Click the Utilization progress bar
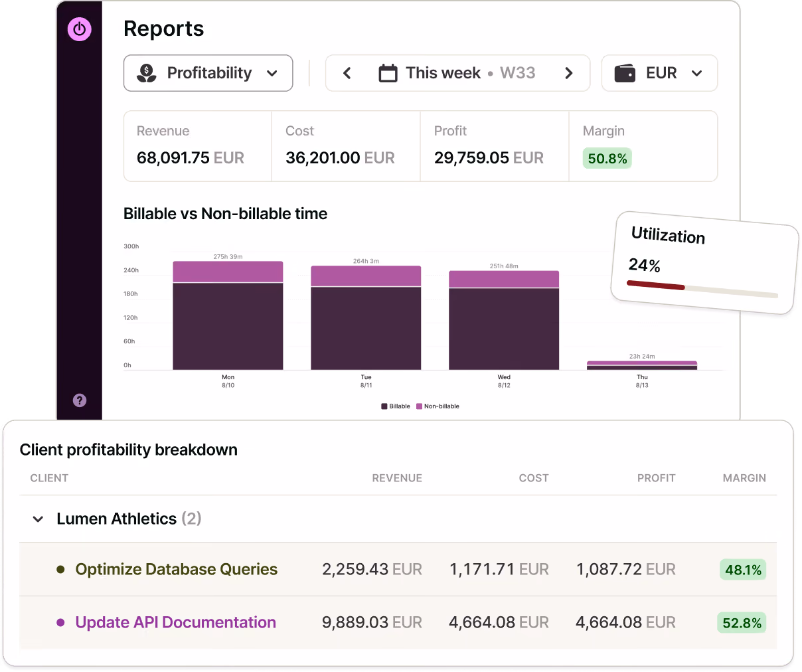 coord(702,289)
